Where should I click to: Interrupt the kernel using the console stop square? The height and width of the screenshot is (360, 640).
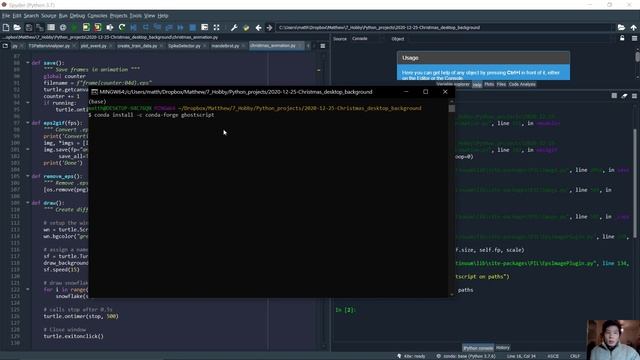[x=614, y=96]
